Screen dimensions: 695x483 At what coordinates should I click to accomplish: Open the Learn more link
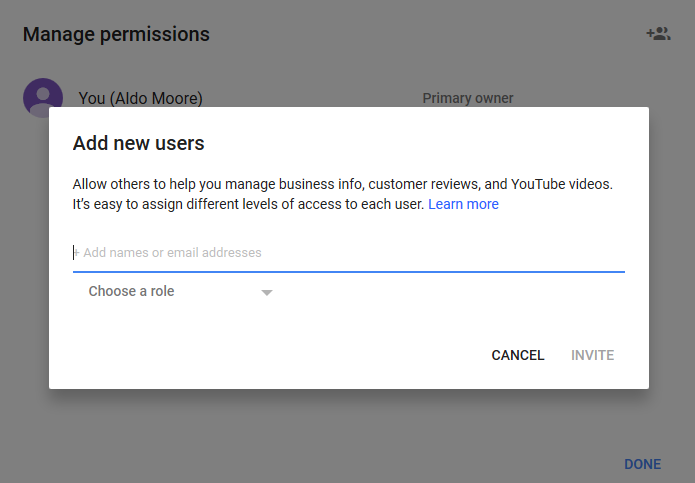tap(463, 204)
